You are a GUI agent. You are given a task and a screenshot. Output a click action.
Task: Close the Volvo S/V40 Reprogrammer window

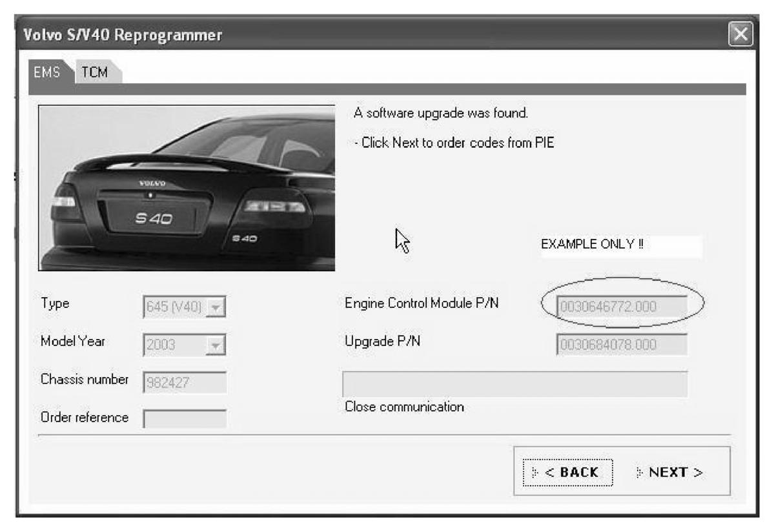coord(740,34)
